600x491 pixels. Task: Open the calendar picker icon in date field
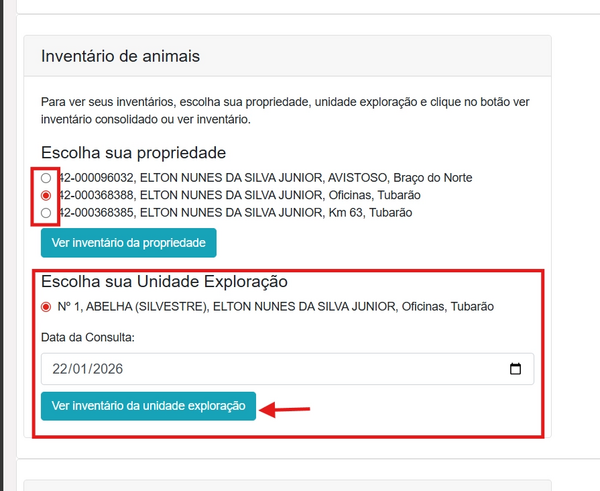(x=515, y=369)
